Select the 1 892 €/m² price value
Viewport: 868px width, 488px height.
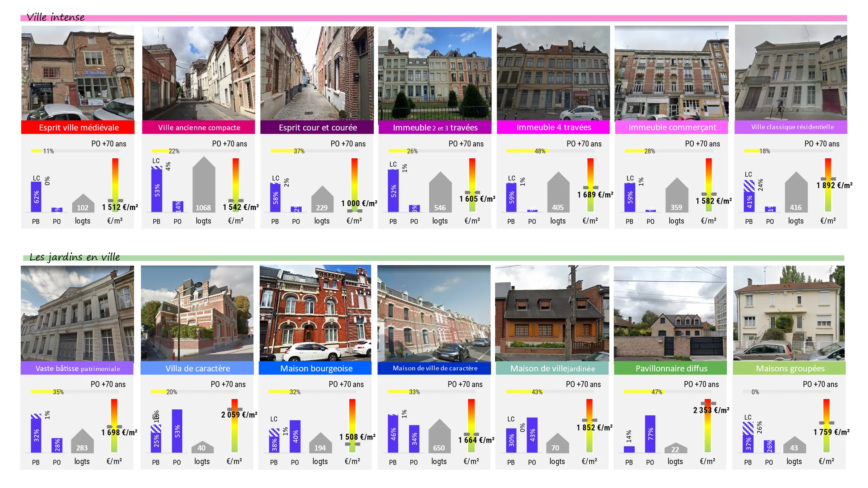pos(834,185)
